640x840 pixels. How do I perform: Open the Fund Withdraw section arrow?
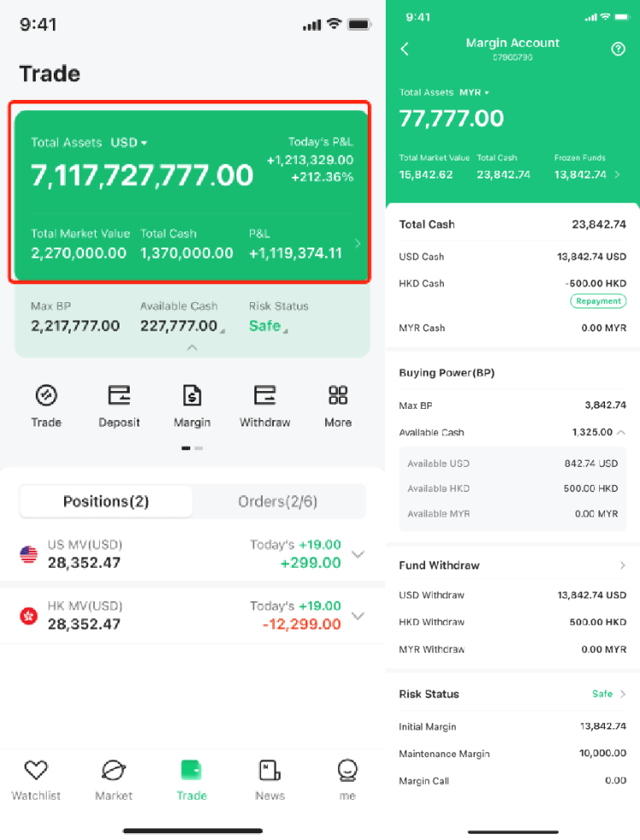622,565
